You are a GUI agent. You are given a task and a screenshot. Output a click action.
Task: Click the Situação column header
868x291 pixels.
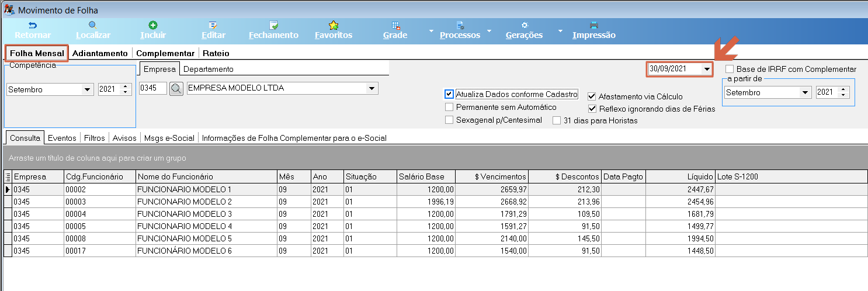coord(370,176)
